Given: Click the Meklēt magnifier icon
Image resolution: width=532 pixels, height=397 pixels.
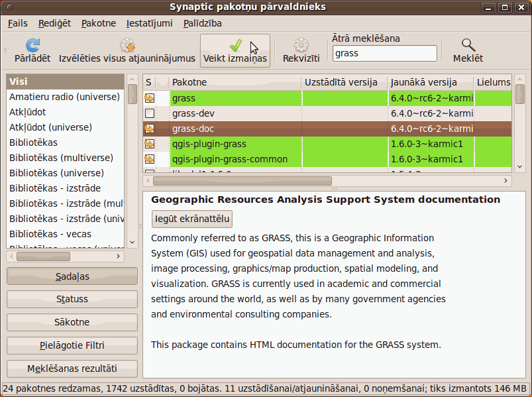Looking at the screenshot, I should 468,45.
